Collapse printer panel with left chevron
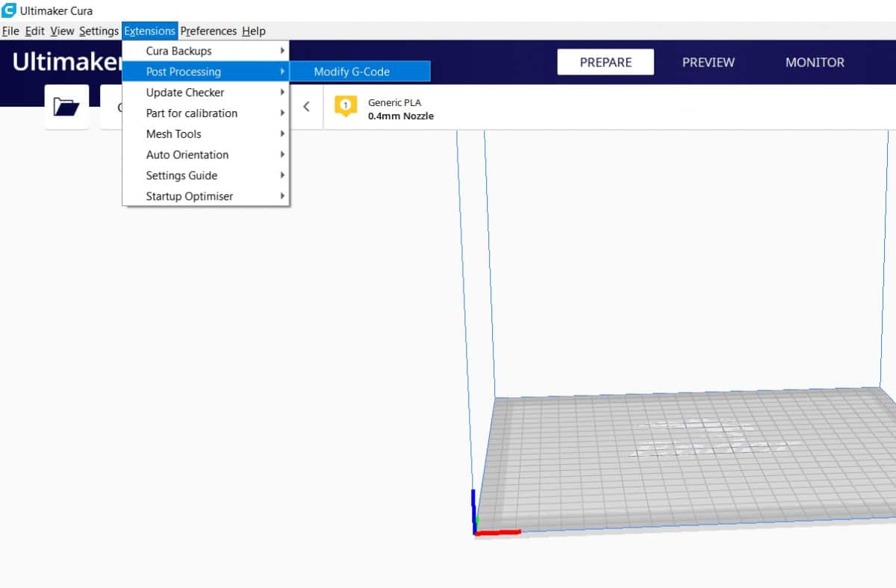 (x=306, y=107)
